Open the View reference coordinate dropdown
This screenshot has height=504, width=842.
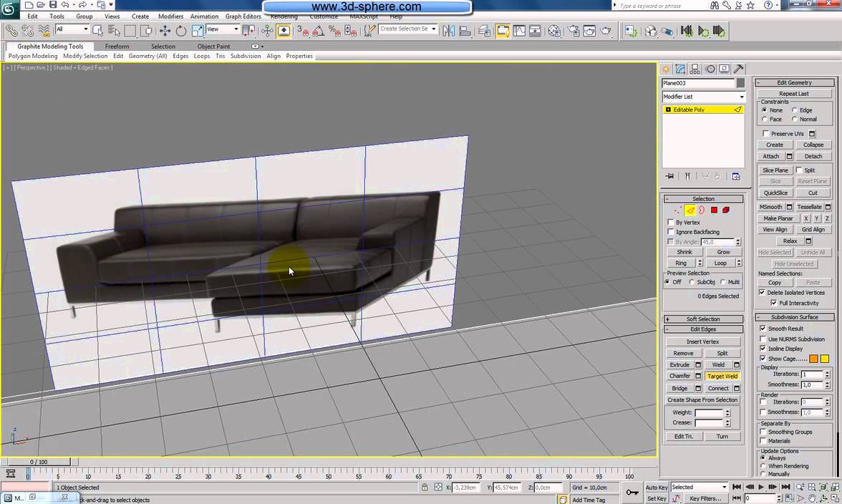(222, 29)
